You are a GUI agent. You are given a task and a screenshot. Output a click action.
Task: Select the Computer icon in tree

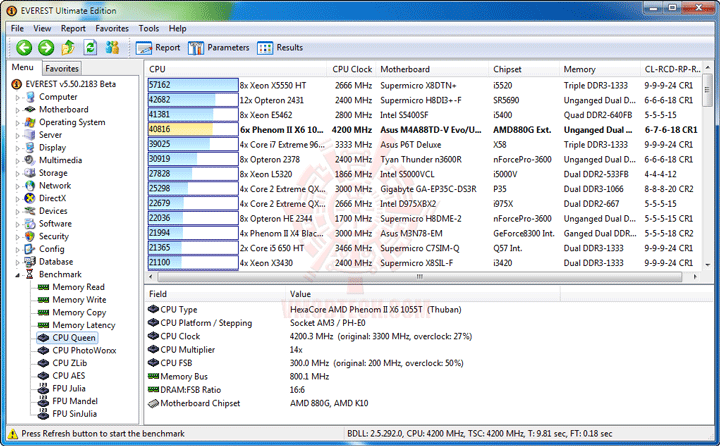30,97
